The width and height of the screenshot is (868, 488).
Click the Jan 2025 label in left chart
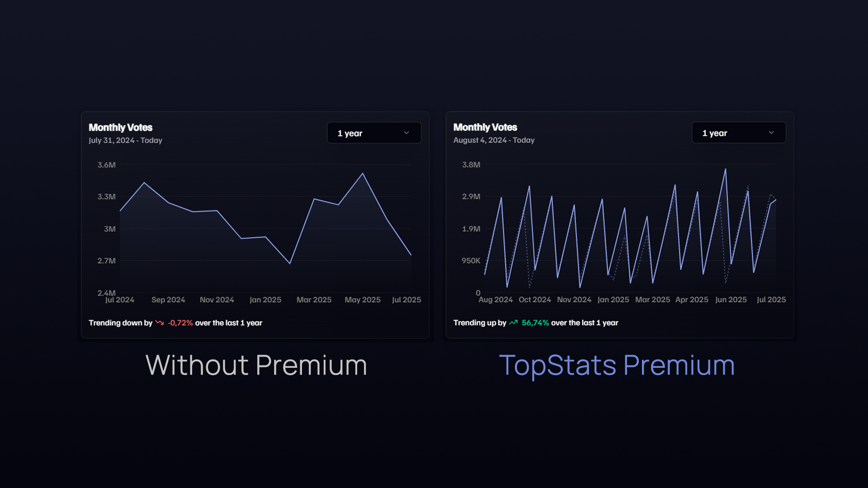coord(265,300)
